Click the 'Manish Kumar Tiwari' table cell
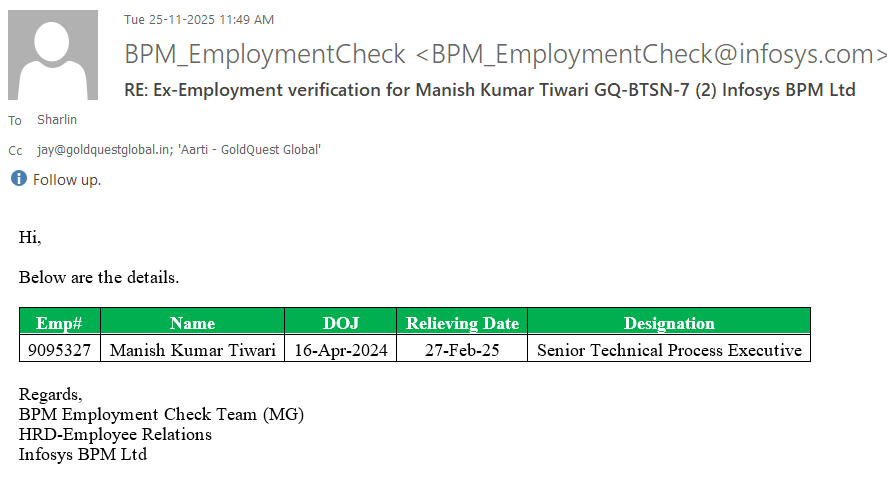Screen dimensions: 887x480 (x=192, y=350)
